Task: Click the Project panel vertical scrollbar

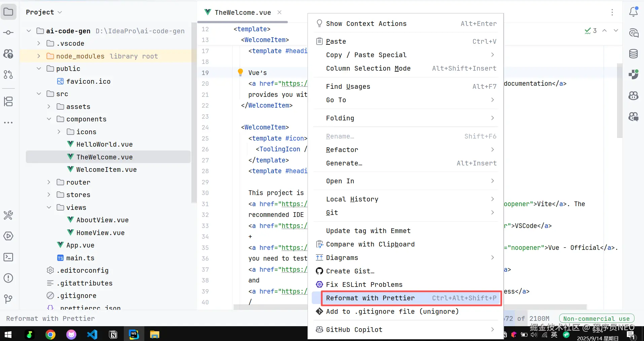Action: point(194,113)
